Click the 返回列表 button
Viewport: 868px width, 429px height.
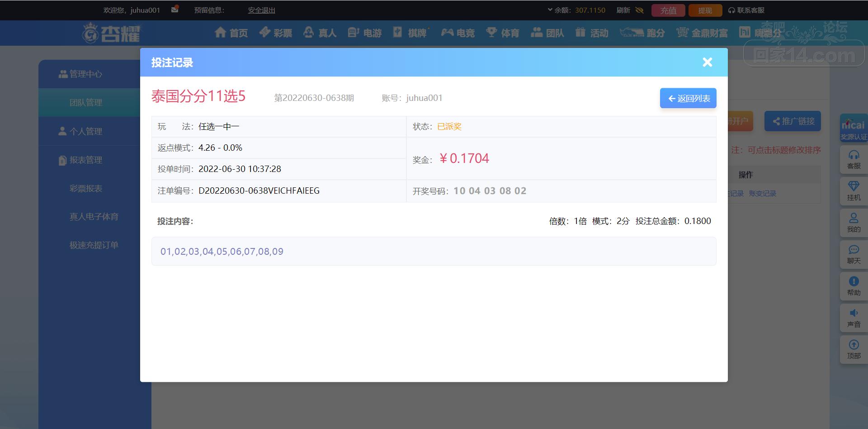[x=688, y=98]
